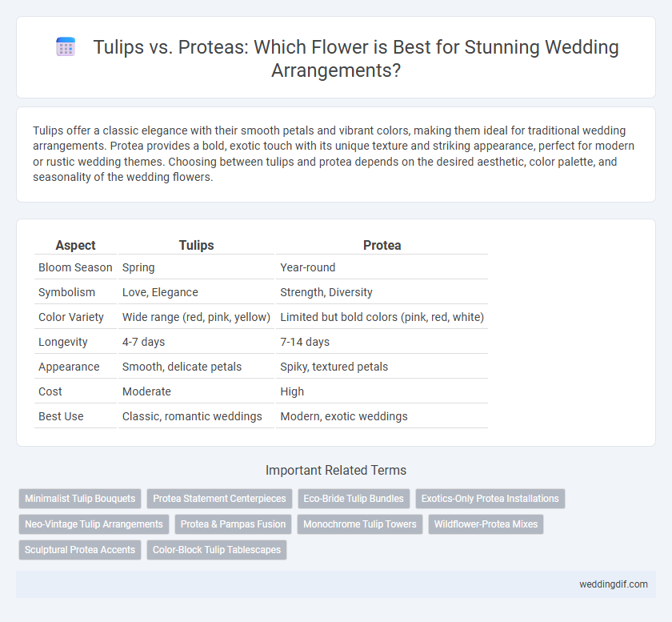Click the intro paragraph about tulips and protea
The image size is (672, 622).
pyautogui.click(x=334, y=154)
